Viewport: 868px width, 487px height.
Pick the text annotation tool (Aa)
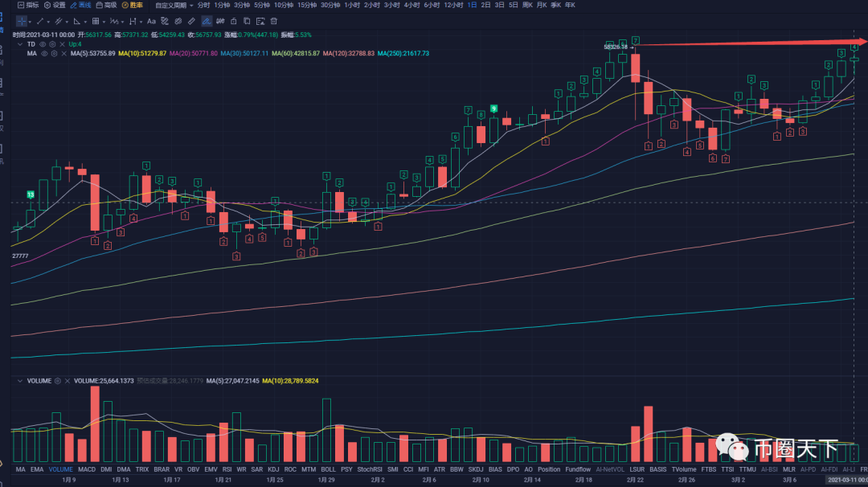point(151,21)
